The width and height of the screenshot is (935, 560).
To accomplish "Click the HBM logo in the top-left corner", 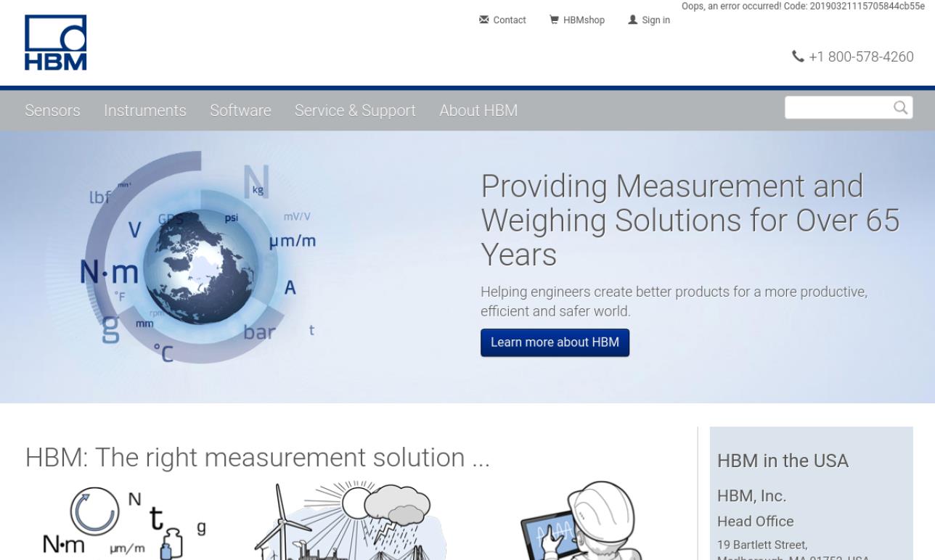I will pos(54,42).
